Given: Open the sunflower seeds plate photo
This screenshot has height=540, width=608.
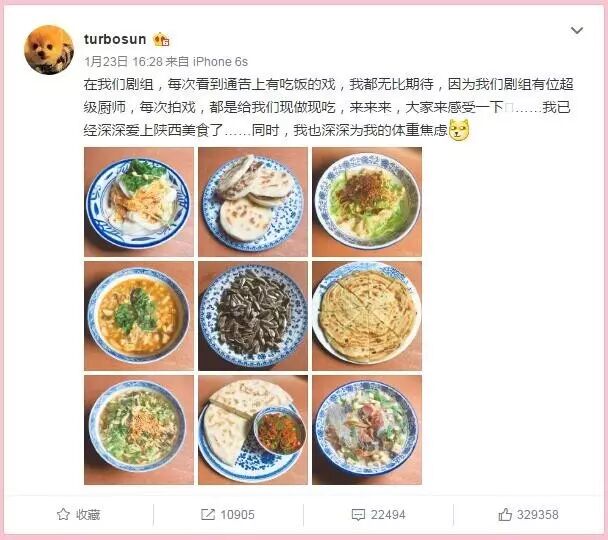Looking at the screenshot, I should (253, 316).
